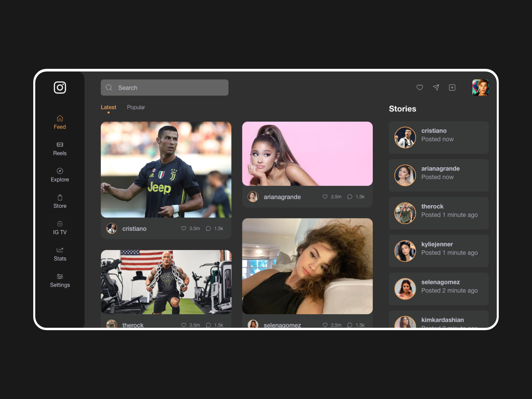Viewport: 532px width, 399px height.
Task: Click the Instagram logo at top left
Action: pos(60,87)
